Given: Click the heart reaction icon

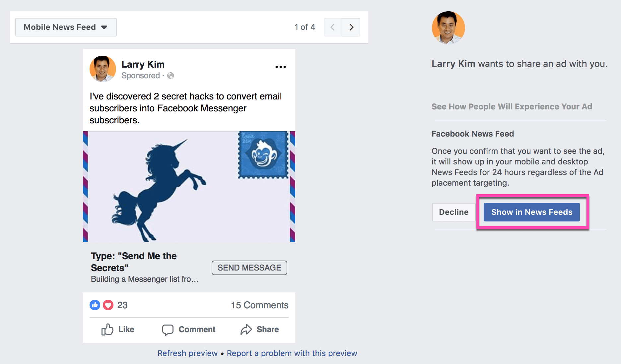Looking at the screenshot, I should pos(108,305).
